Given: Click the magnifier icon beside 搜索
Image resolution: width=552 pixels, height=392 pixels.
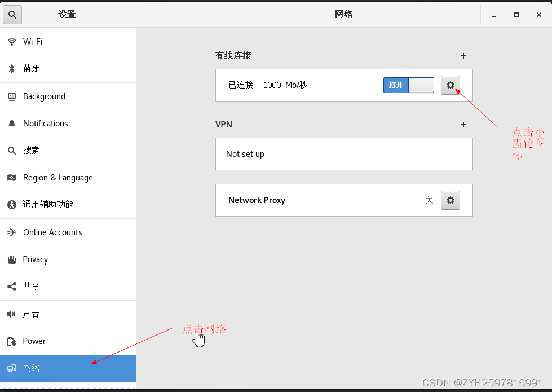Looking at the screenshot, I should point(12,151).
